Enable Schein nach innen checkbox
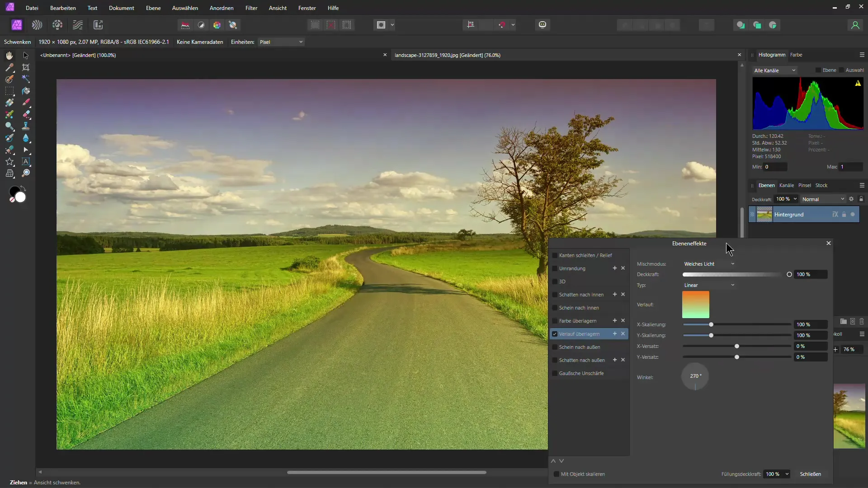The image size is (868, 488). (555, 308)
